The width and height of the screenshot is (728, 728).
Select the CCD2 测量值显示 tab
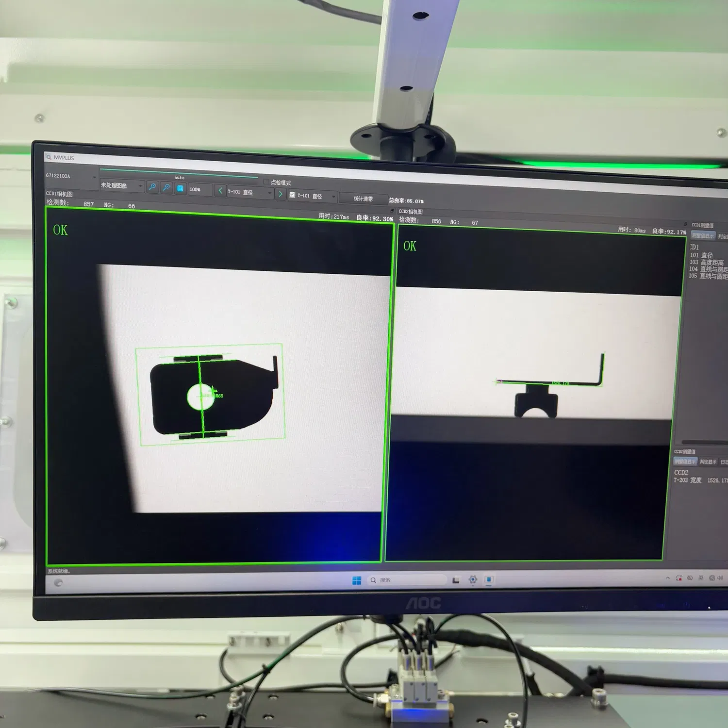coord(685,461)
